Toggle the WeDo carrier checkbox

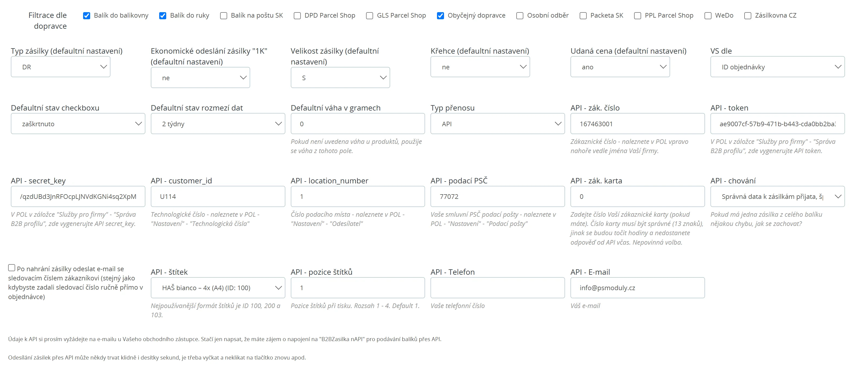[708, 15]
